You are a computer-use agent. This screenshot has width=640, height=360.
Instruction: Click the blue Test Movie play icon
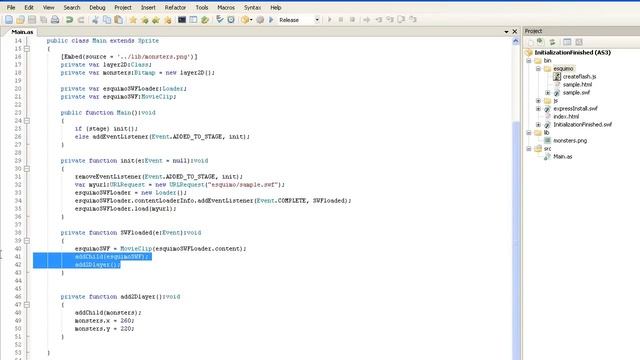(271, 20)
